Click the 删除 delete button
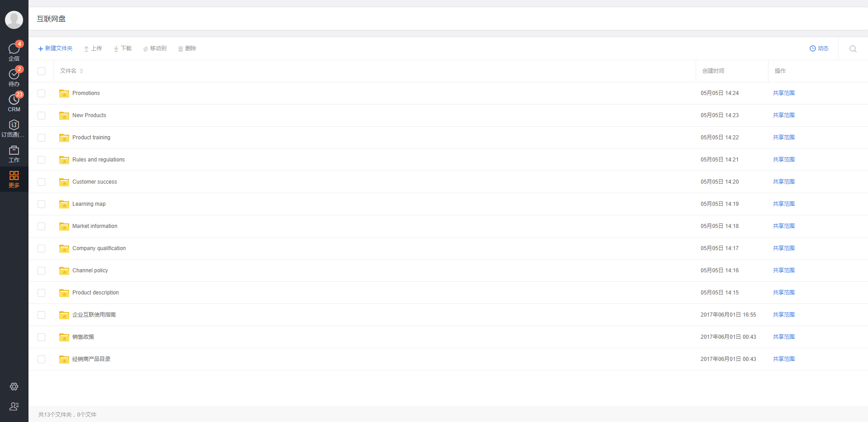 (x=187, y=48)
